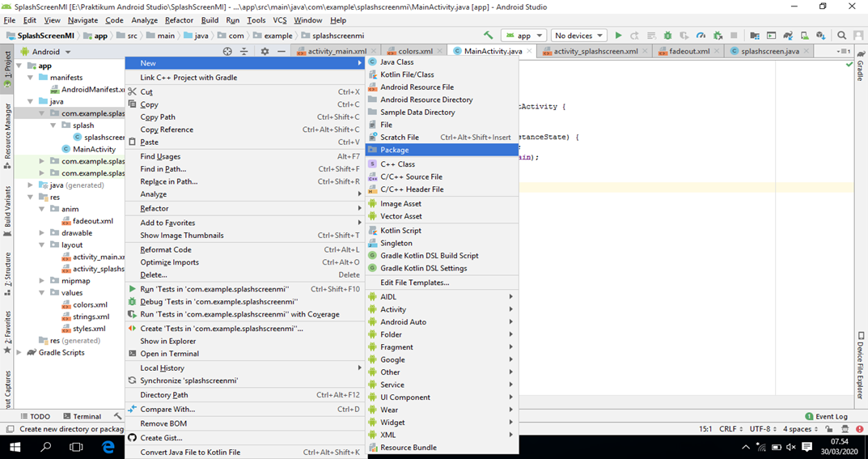Open the app run configuration dropdown
The image size is (868, 459).
point(523,36)
